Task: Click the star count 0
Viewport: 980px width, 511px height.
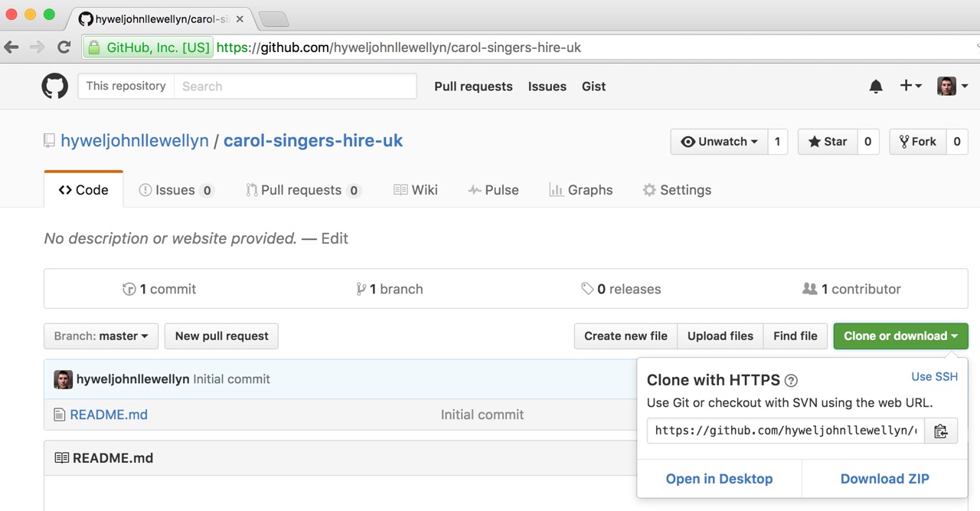Action: tap(867, 142)
